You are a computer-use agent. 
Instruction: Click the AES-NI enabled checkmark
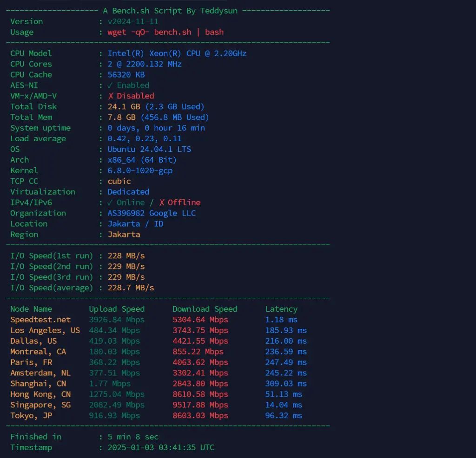tap(110, 85)
